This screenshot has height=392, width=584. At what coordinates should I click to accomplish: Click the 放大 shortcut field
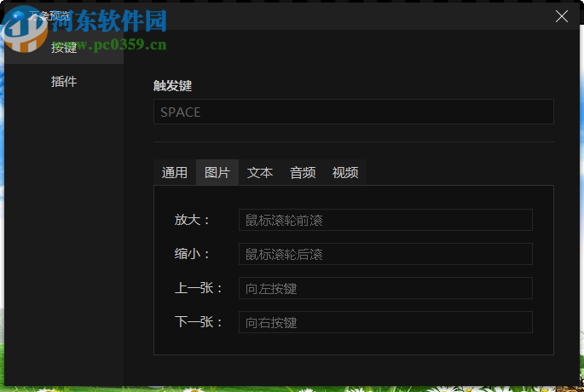click(x=385, y=220)
